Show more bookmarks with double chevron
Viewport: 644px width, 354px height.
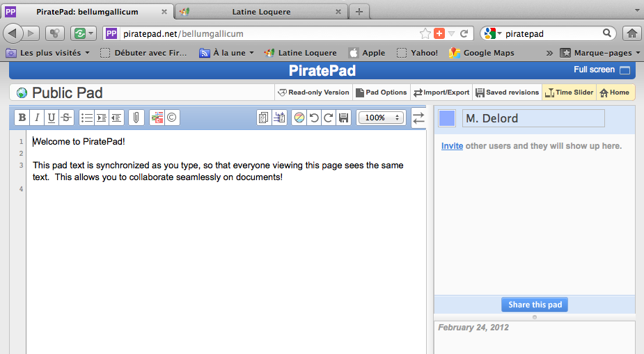(x=549, y=53)
